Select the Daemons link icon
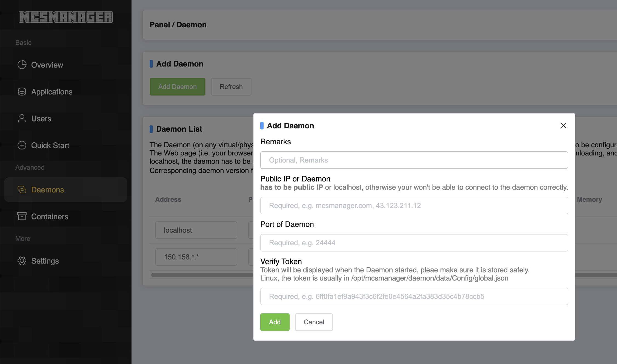The width and height of the screenshot is (617, 364). click(x=22, y=189)
